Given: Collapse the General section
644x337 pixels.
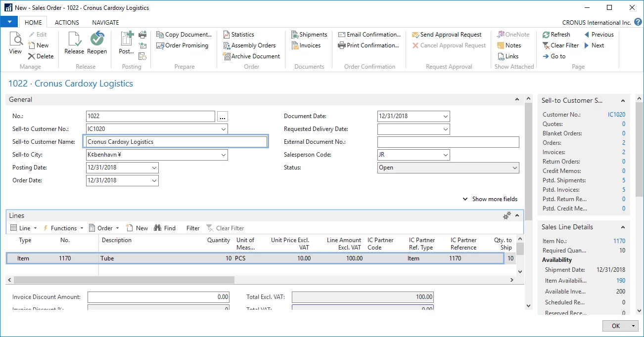Looking at the screenshot, I should click(517, 100).
